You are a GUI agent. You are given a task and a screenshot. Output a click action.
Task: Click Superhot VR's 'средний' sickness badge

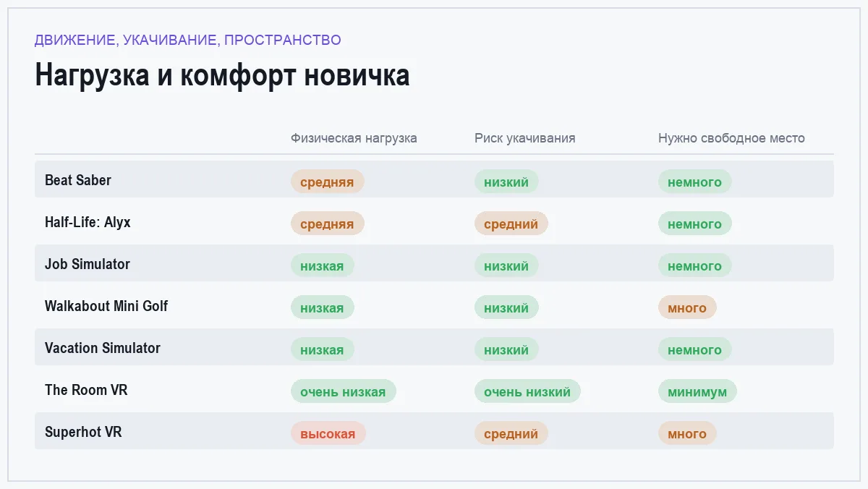point(511,433)
